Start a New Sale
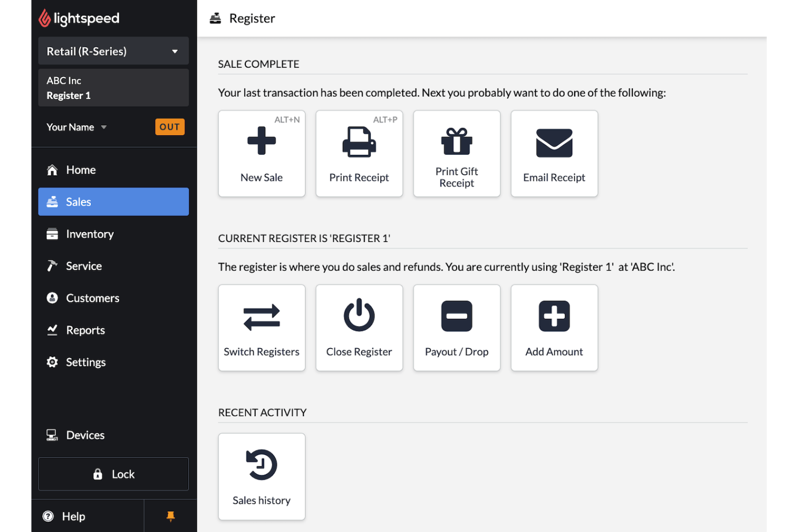The width and height of the screenshot is (798, 532). tap(262, 154)
